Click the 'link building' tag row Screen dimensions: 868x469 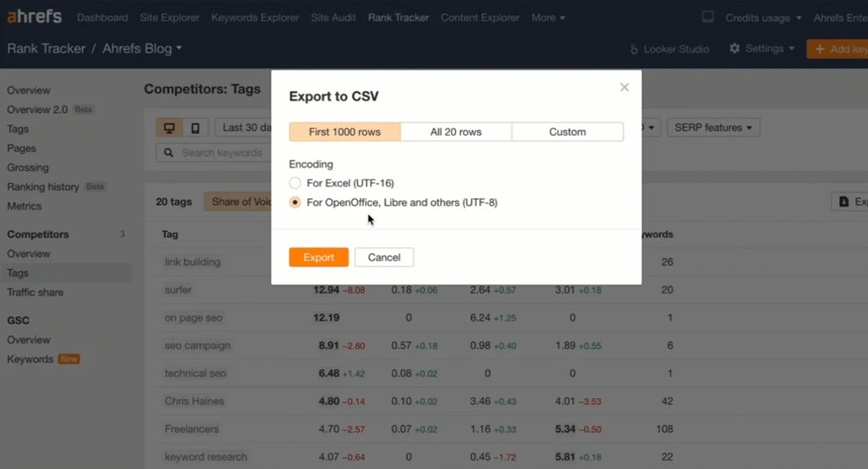tap(192, 262)
